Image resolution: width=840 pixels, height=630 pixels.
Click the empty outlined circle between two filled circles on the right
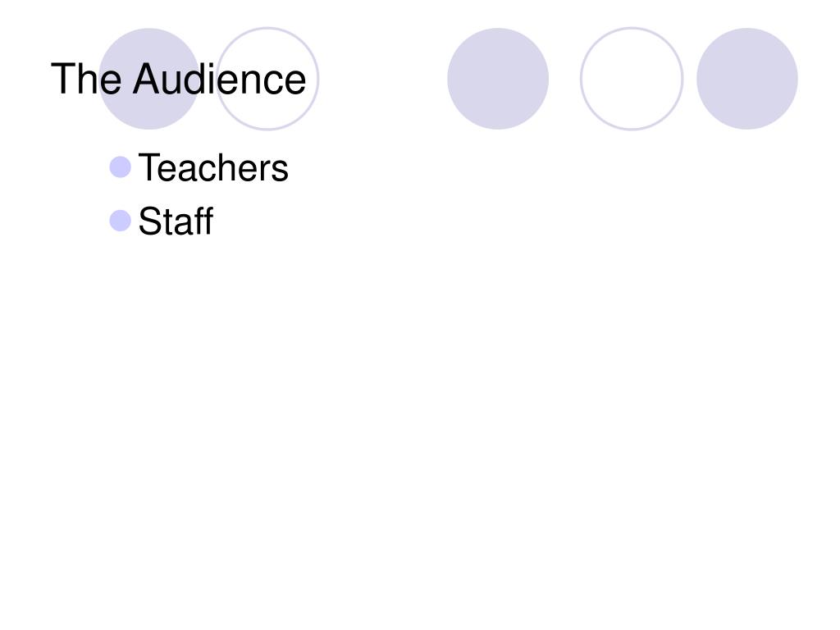(x=632, y=79)
